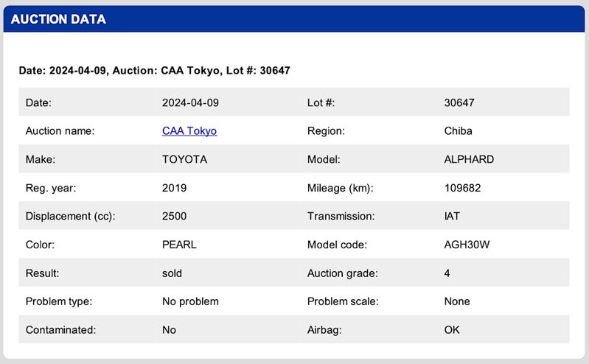Click the No problem value
The height and width of the screenshot is (364, 589).
click(190, 301)
